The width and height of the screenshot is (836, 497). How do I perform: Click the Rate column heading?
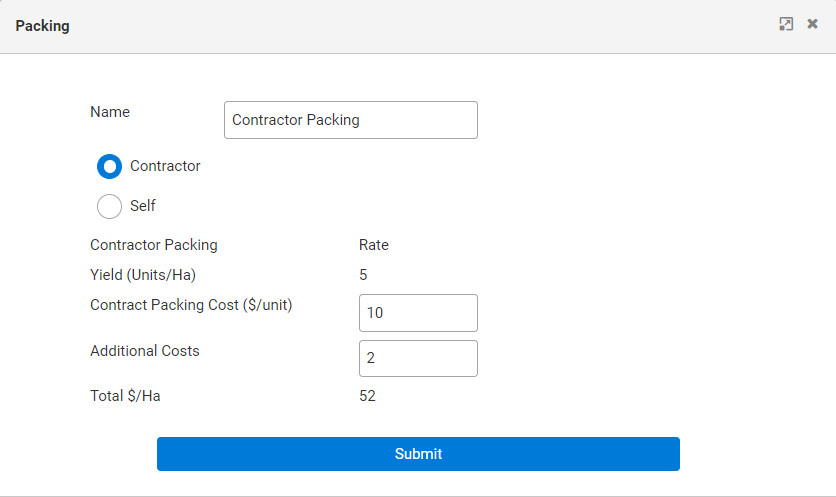click(374, 245)
